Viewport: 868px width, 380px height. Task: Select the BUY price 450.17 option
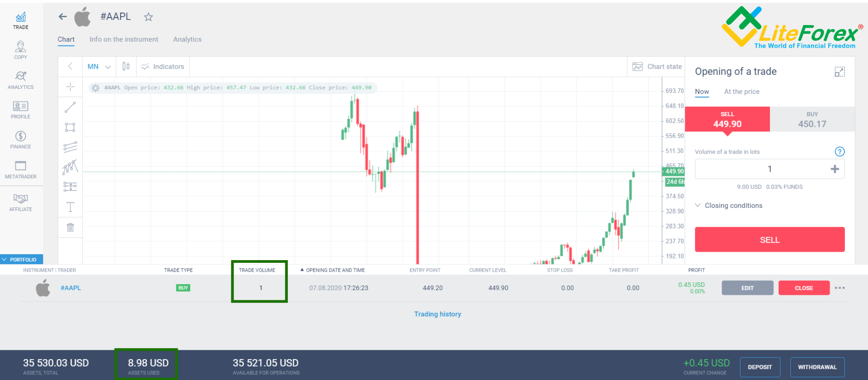pos(812,119)
